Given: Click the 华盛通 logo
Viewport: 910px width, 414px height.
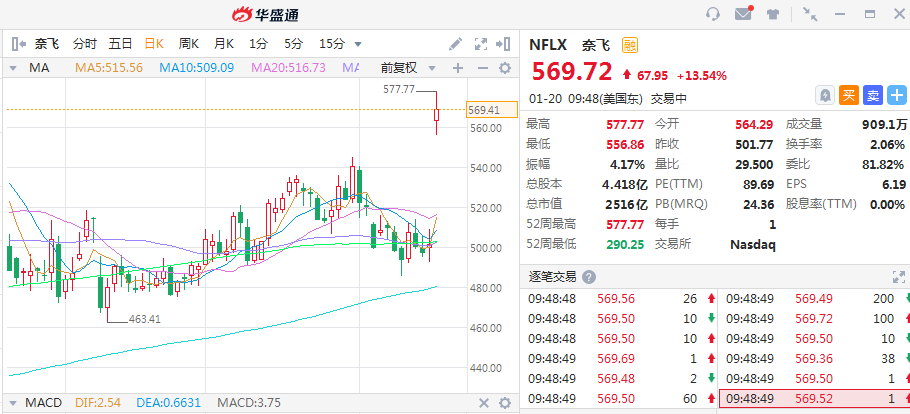Looking at the screenshot, I should pos(265,15).
